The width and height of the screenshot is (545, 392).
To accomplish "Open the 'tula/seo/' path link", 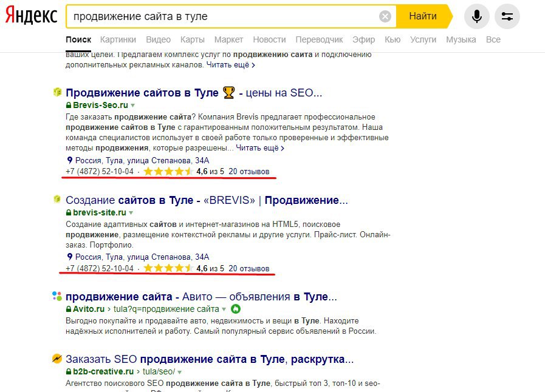I will [x=159, y=371].
